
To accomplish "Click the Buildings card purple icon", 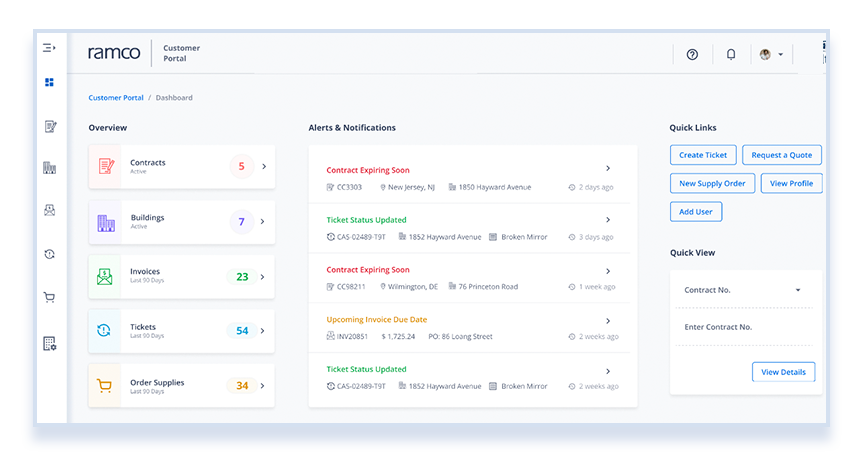I will pos(106,222).
